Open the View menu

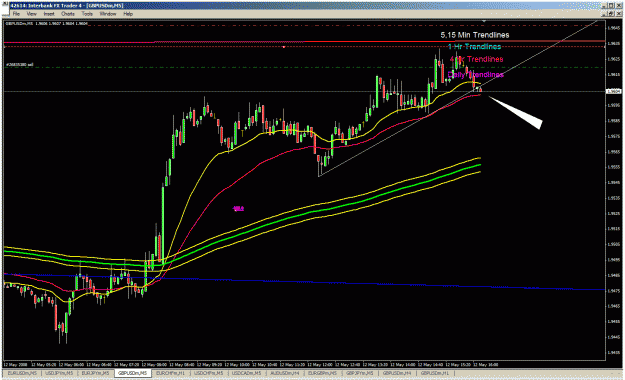click(31, 14)
